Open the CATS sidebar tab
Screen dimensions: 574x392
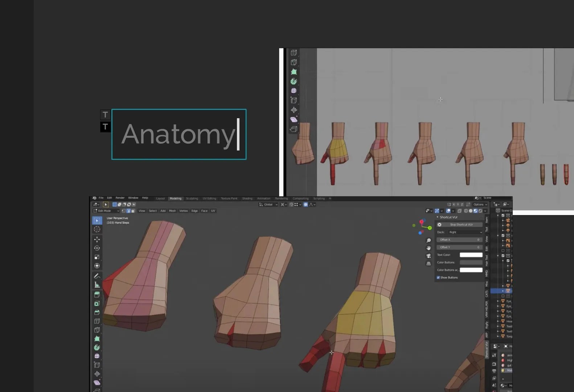pyautogui.click(x=487, y=293)
